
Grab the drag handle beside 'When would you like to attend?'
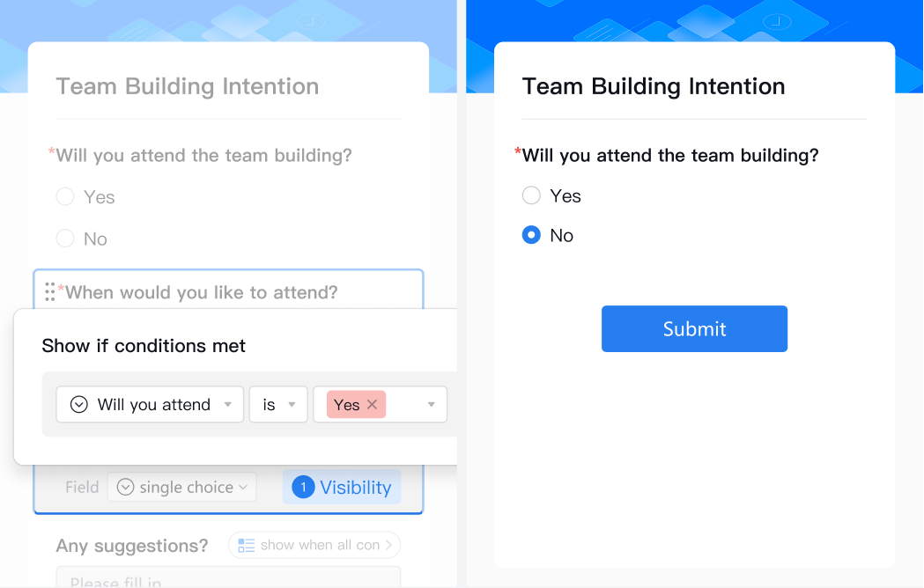[x=50, y=292]
